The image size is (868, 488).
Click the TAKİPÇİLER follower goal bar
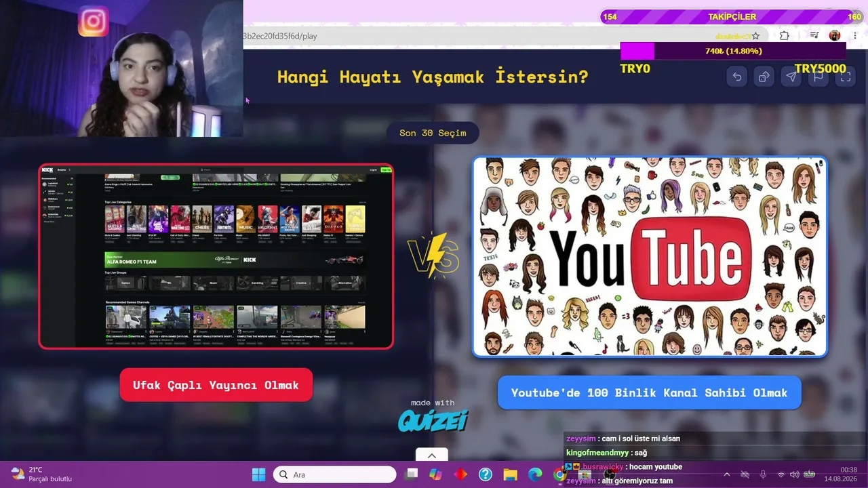[x=732, y=17]
